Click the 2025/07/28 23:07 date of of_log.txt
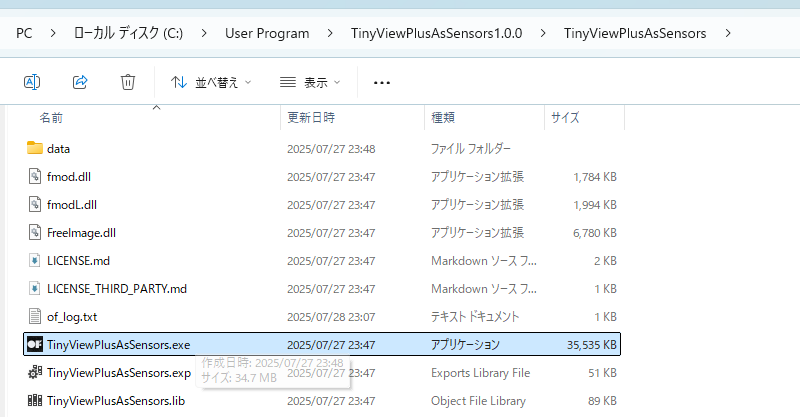Viewport: 800px width, 417px height. point(331,317)
